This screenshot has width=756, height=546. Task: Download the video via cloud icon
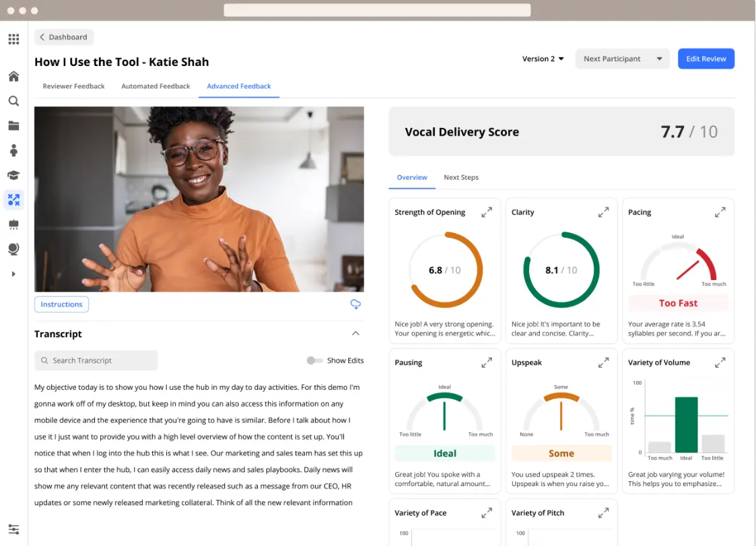(355, 304)
